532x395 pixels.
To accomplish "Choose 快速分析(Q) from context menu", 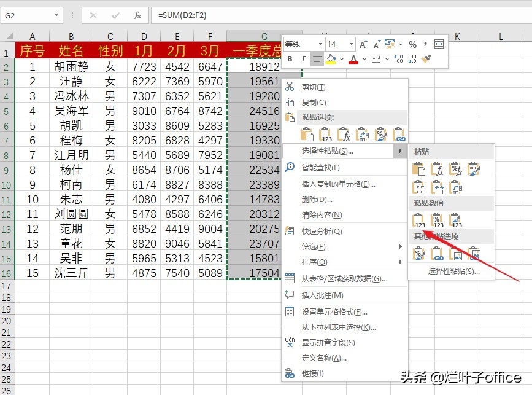I will (345, 232).
